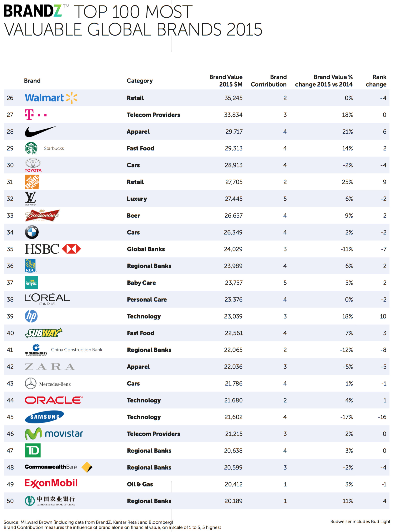Screen dimensions: 396x532
Task: Click the BMW roundel logo
Action: pos(32,232)
